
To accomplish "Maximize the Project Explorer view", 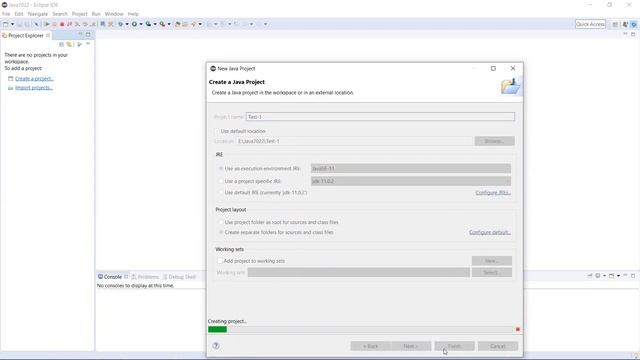I will coord(88,34).
